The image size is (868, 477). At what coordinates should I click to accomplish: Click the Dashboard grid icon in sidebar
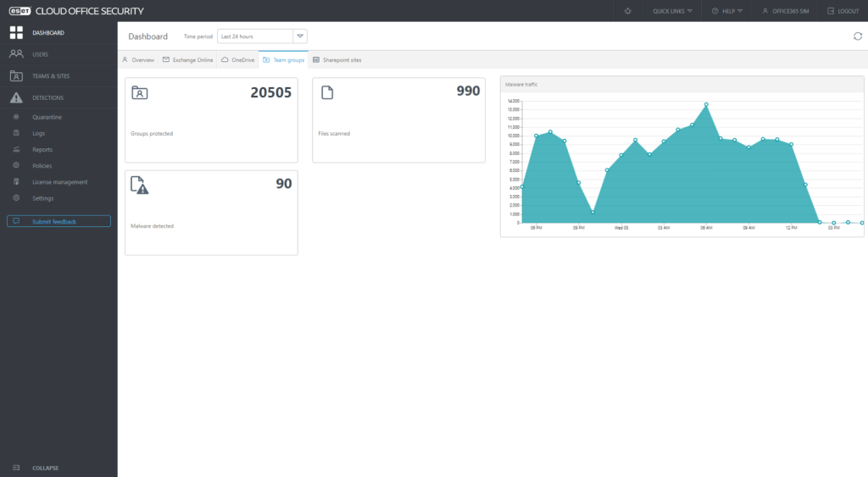pyautogui.click(x=16, y=33)
